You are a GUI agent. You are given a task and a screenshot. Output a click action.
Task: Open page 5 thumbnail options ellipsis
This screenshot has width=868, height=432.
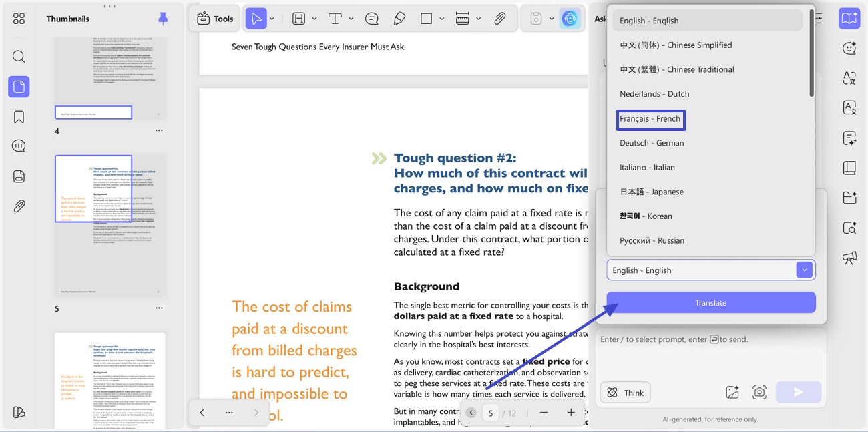click(159, 308)
